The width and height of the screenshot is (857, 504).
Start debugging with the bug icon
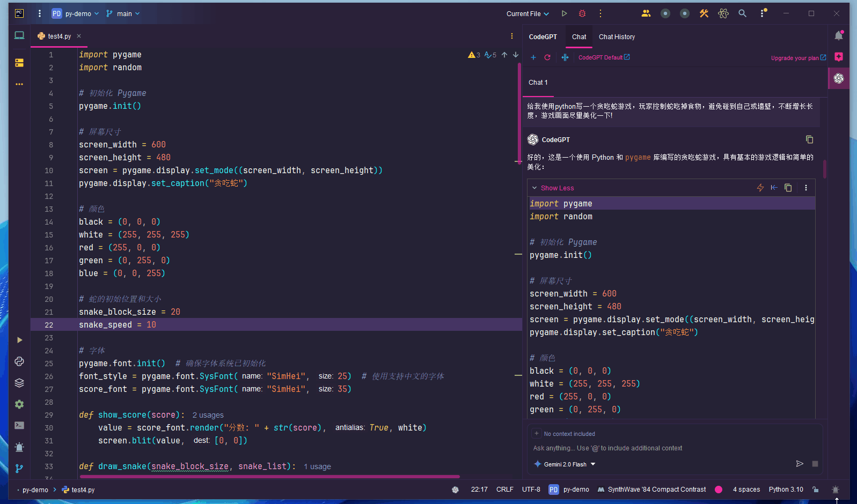(582, 13)
